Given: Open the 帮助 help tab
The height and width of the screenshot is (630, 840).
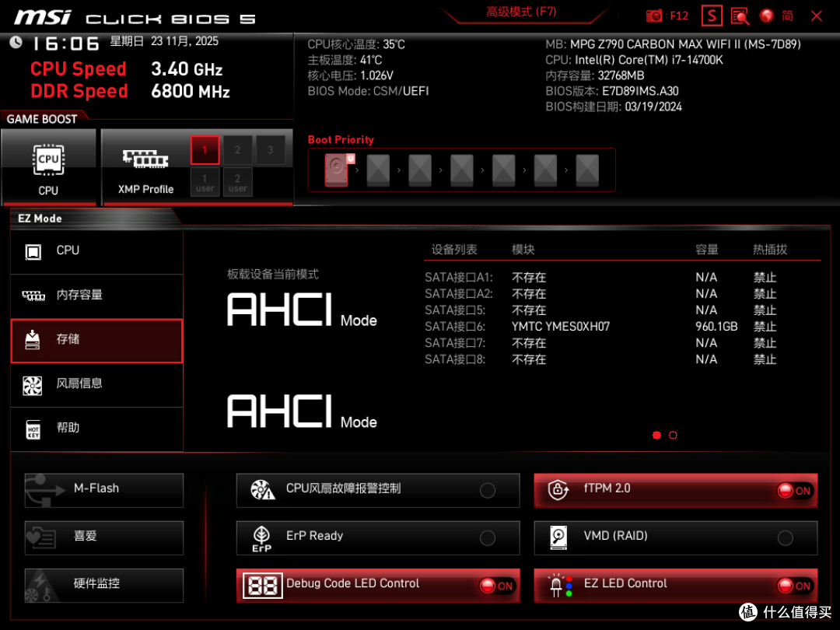Looking at the screenshot, I should [x=97, y=429].
